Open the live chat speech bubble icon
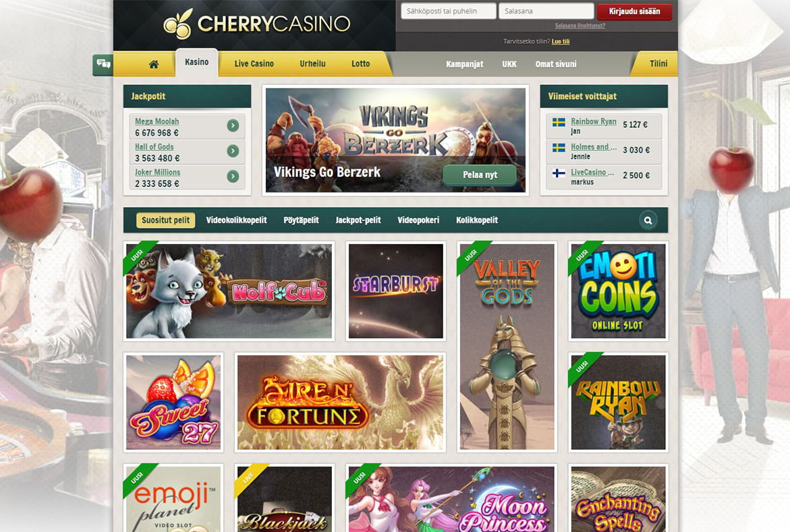 click(x=103, y=64)
